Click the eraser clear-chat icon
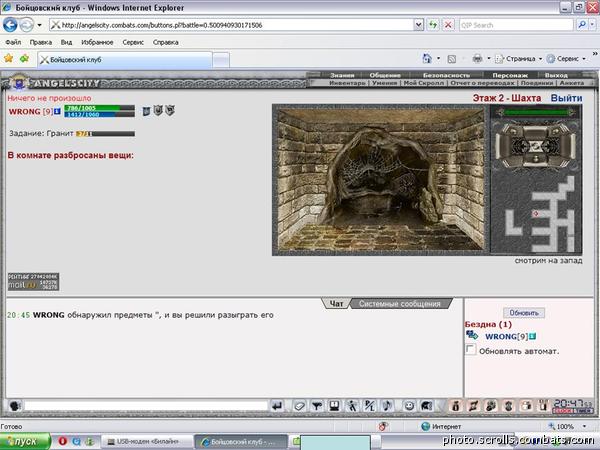 [299, 405]
